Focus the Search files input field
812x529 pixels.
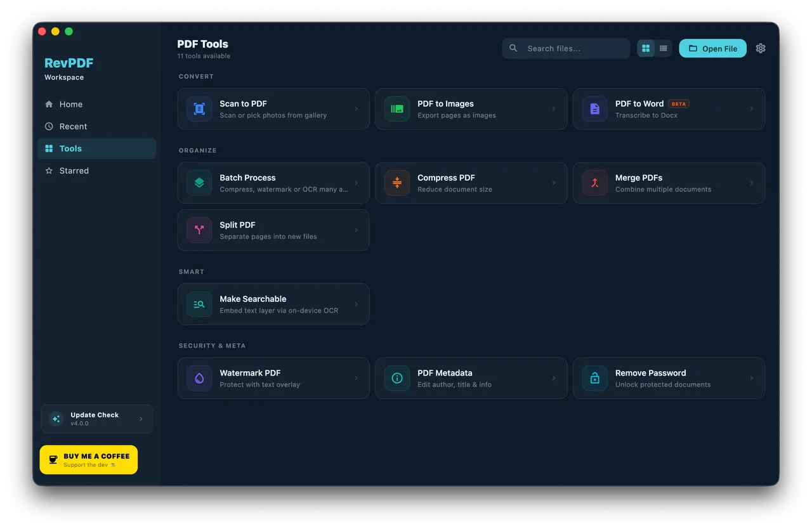(x=566, y=48)
